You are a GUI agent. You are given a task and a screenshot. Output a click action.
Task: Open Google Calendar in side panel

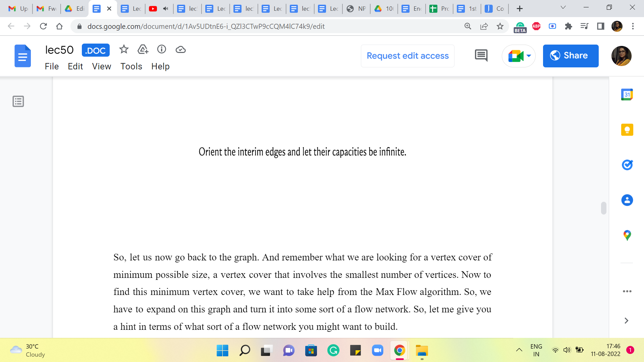(627, 95)
